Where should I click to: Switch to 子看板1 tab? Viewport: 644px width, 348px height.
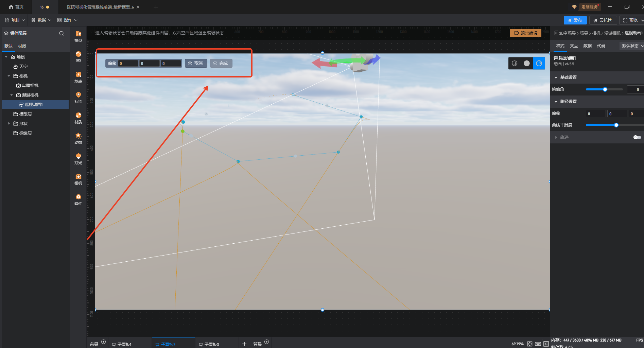pos(122,344)
